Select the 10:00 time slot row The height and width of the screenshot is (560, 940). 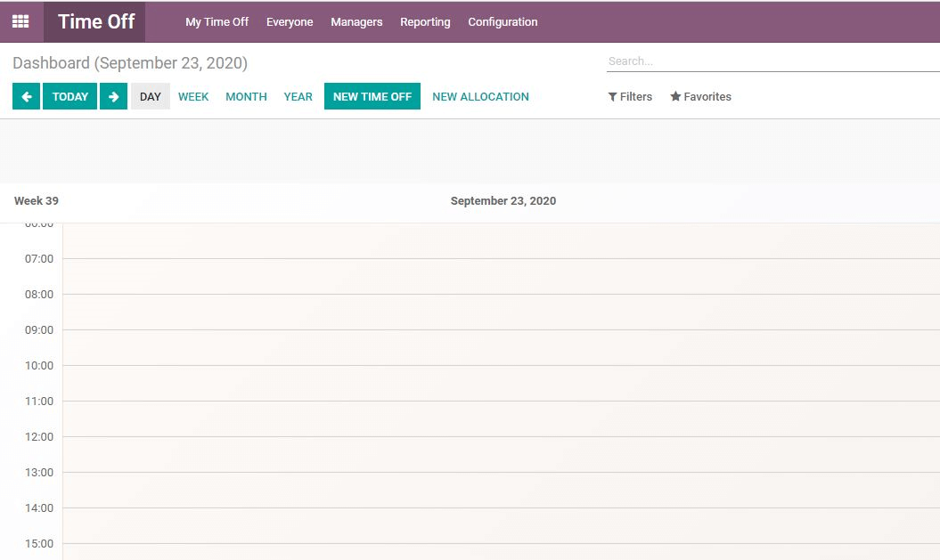pos(501,384)
